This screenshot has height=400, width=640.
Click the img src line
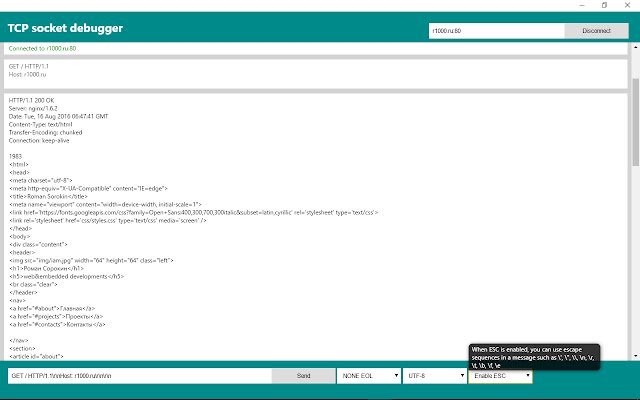(91, 260)
